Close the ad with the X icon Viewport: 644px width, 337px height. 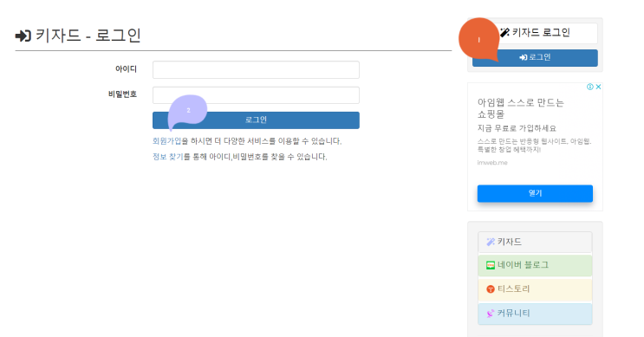598,87
